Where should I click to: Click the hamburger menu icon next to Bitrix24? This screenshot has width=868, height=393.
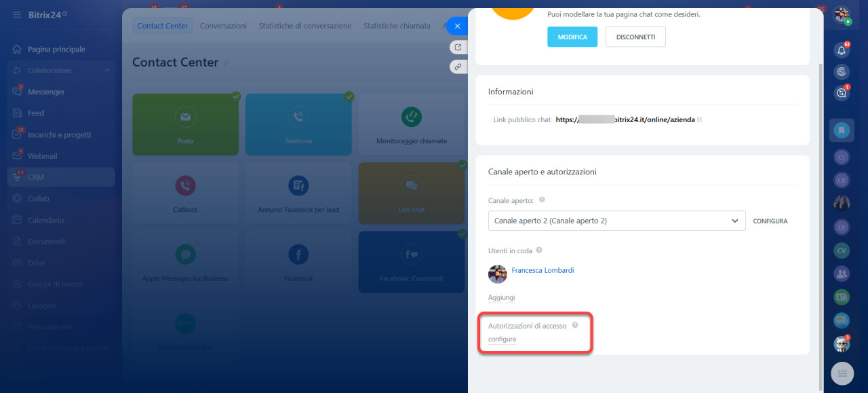click(x=16, y=14)
